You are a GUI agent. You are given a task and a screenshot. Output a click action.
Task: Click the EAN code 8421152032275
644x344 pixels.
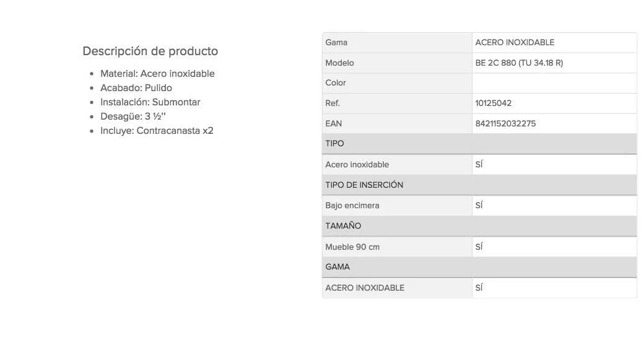(505, 124)
